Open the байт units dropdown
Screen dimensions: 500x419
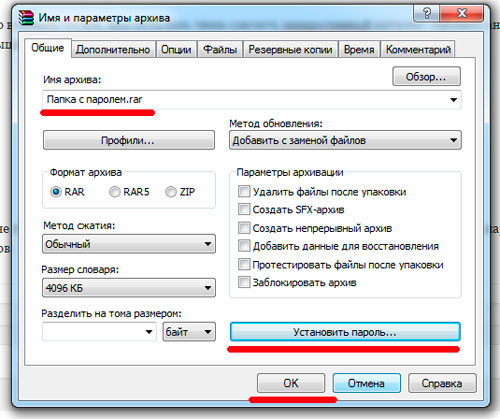coord(189,332)
